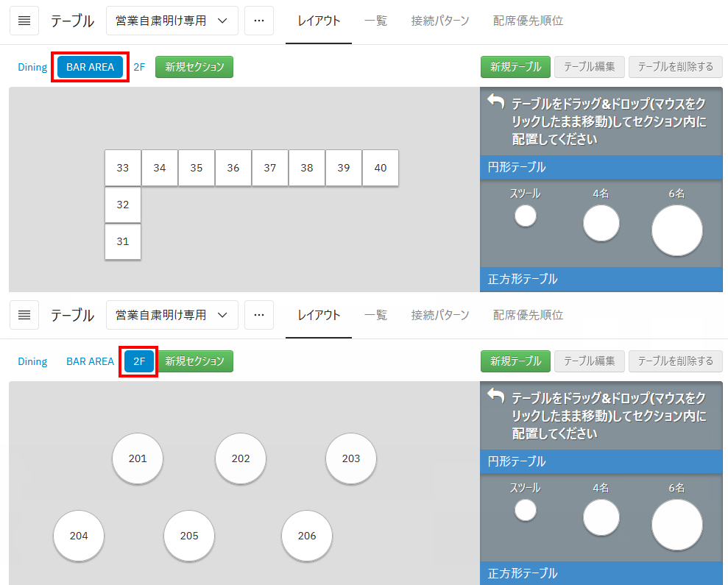This screenshot has width=728, height=585.
Task: Open 配席優先順位 tab in the upper panel
Action: pos(528,21)
